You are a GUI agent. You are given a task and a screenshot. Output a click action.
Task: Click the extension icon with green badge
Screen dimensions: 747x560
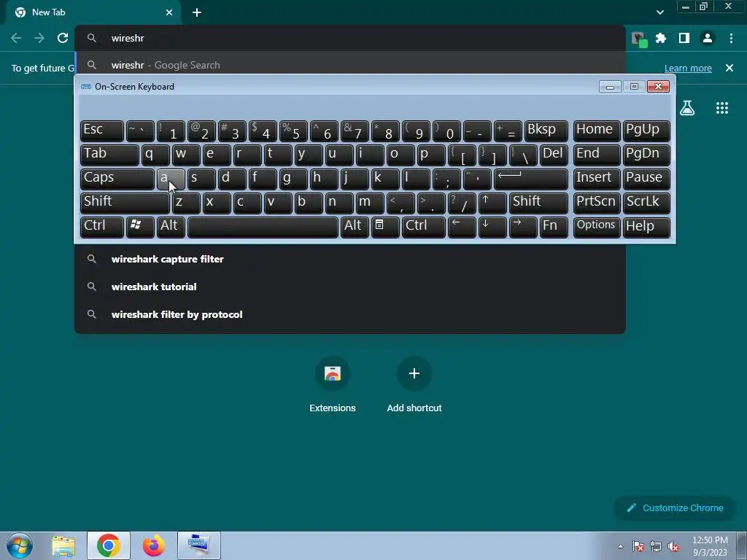pyautogui.click(x=639, y=39)
